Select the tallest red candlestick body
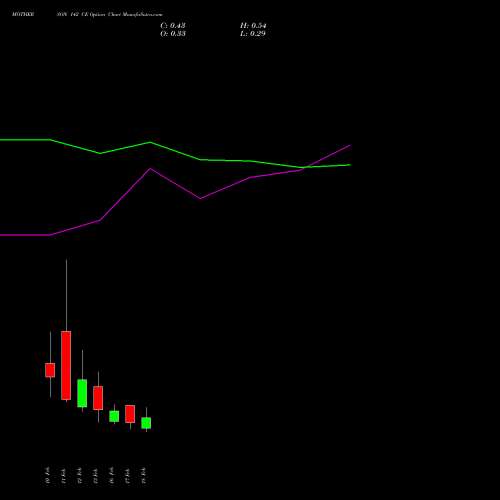Screen dimensions: 500x500 [66, 365]
